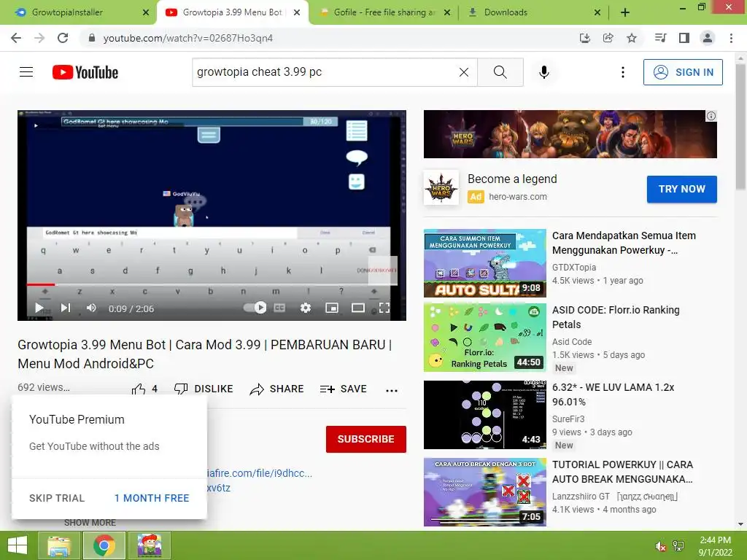Open the Auto Sultan Powerkuy video thumbnail

(x=484, y=263)
